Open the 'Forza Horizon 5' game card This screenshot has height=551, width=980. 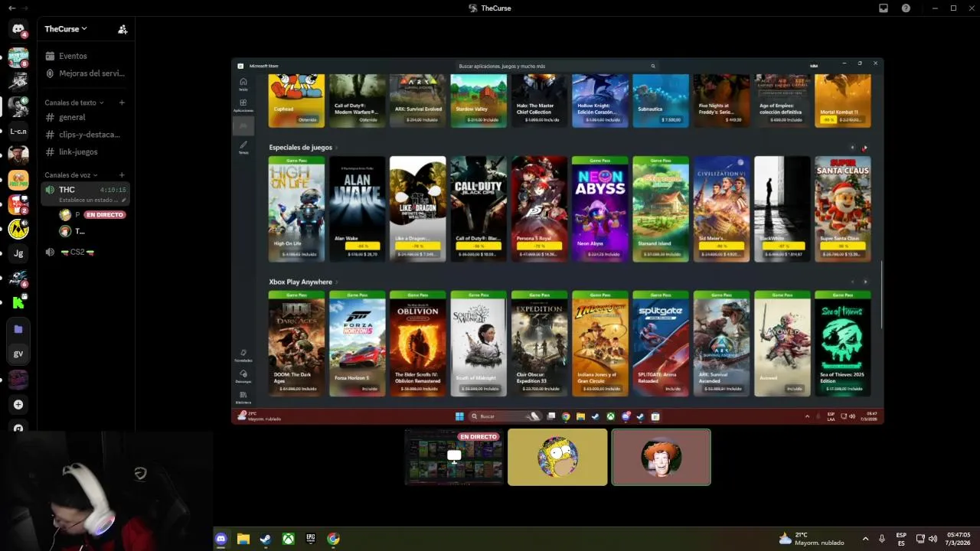pos(358,344)
